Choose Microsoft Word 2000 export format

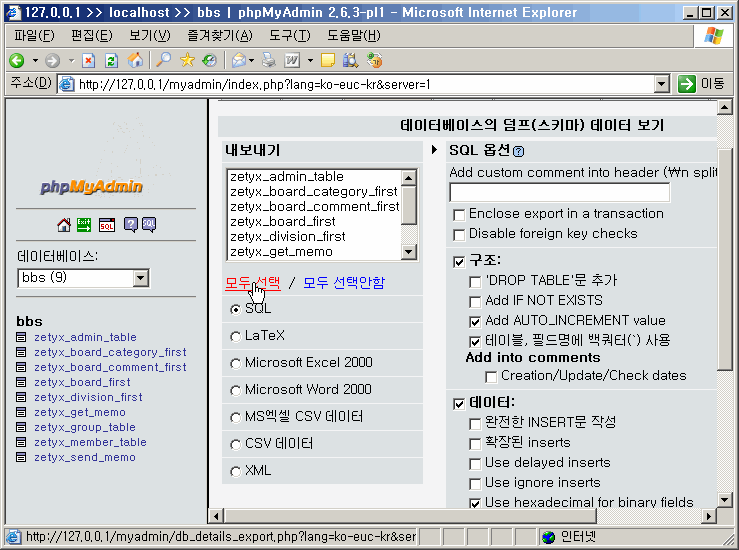235,390
